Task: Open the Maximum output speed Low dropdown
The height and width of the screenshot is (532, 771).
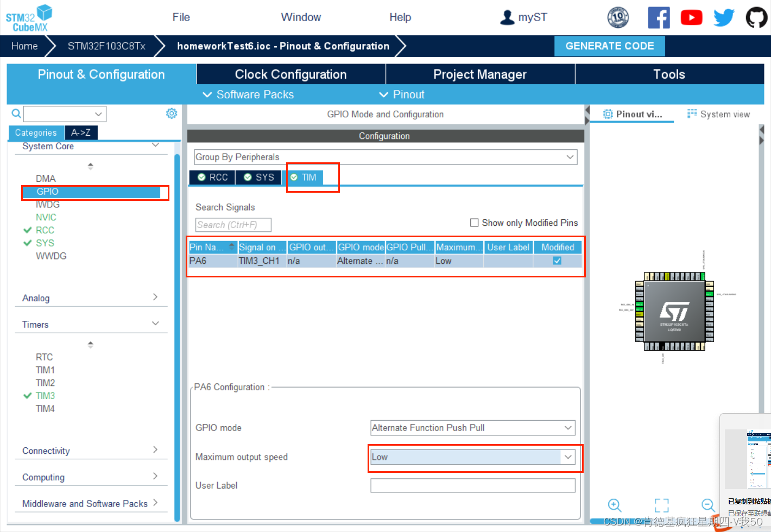Action: pyautogui.click(x=472, y=457)
